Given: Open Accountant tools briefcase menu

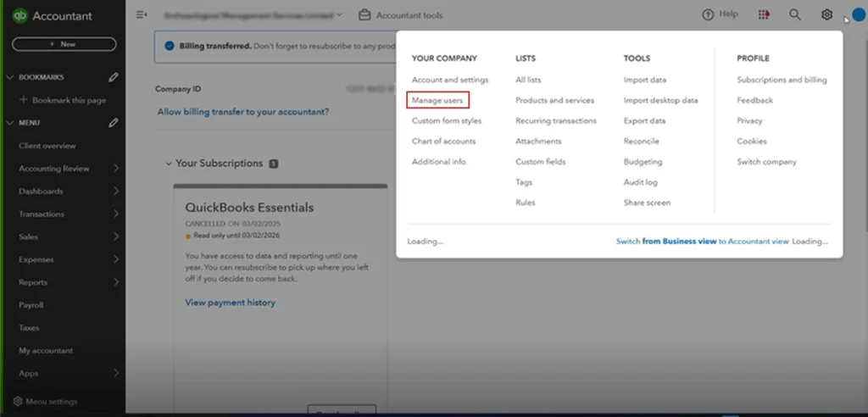Looking at the screenshot, I should point(400,15).
